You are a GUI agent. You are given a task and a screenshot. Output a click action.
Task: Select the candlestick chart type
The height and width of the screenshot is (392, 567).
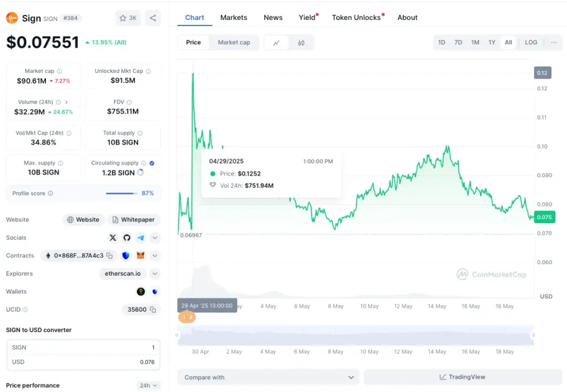[301, 43]
